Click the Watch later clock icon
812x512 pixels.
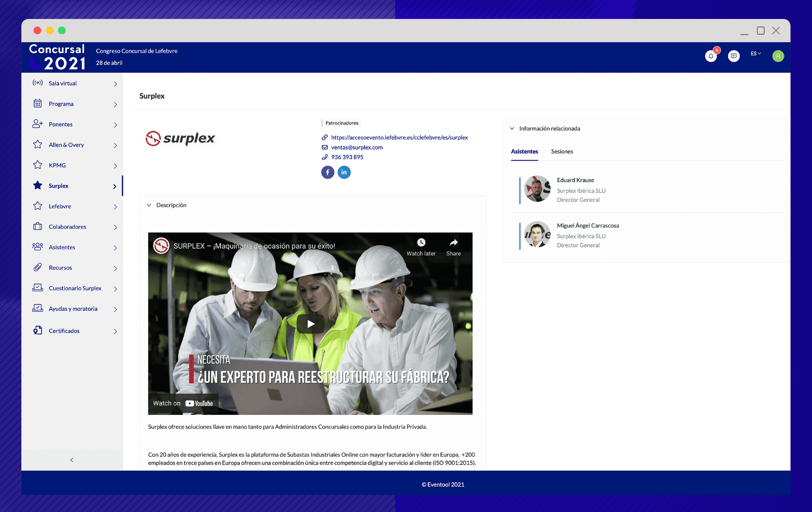(421, 242)
